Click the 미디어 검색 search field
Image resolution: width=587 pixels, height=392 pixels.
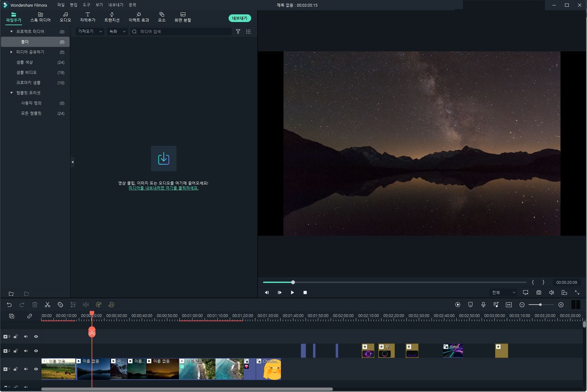click(x=181, y=32)
